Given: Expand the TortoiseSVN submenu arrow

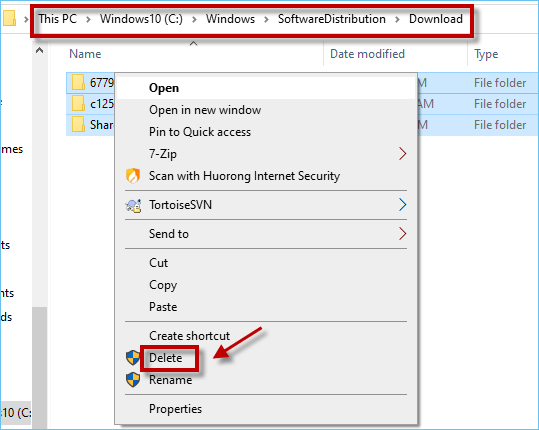Looking at the screenshot, I should click(x=403, y=205).
